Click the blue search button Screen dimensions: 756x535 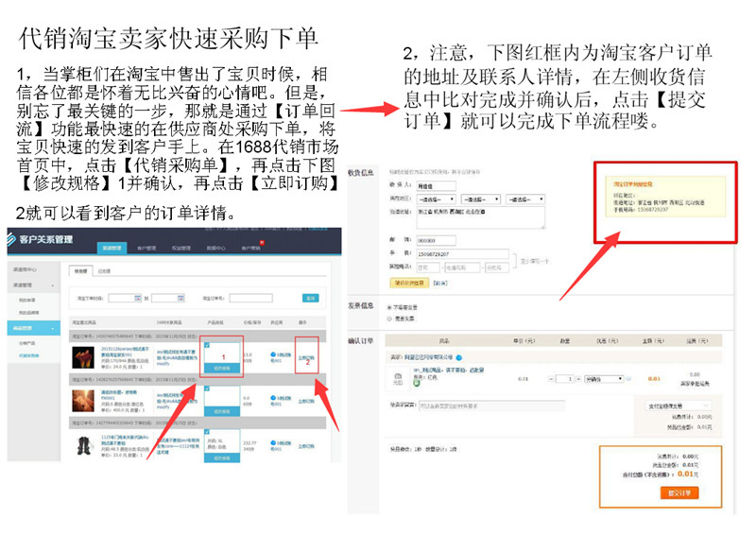(311, 298)
